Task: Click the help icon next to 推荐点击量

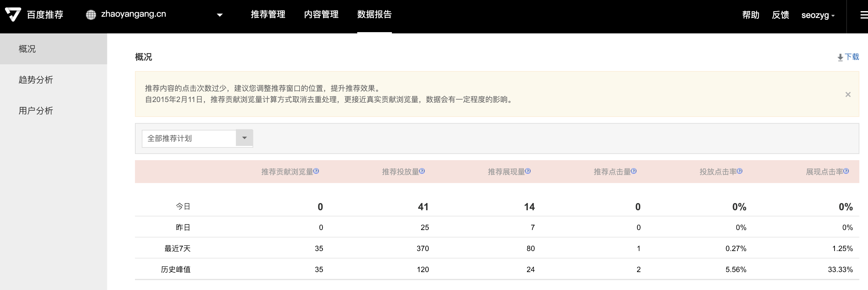Action: [x=633, y=171]
